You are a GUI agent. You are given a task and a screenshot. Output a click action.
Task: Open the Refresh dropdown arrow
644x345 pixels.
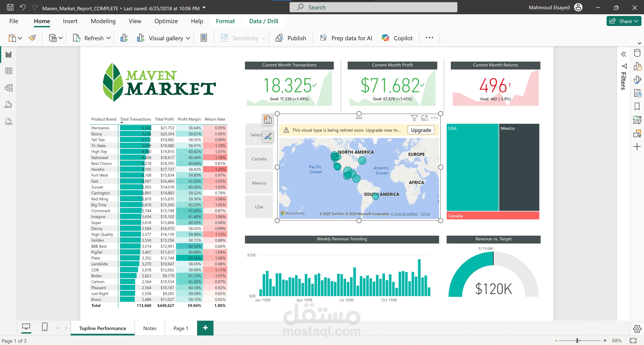click(109, 38)
